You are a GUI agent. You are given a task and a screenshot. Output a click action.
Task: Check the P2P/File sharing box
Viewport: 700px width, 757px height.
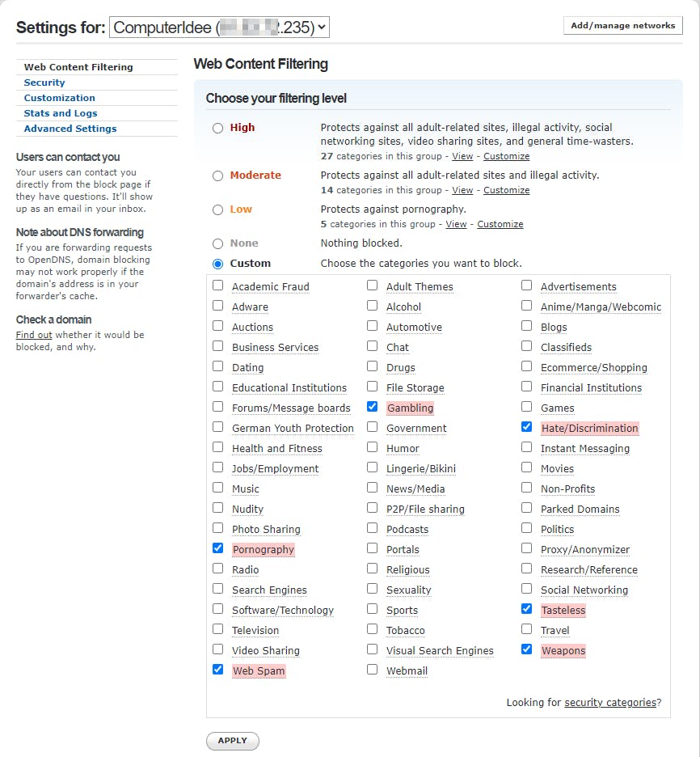373,508
